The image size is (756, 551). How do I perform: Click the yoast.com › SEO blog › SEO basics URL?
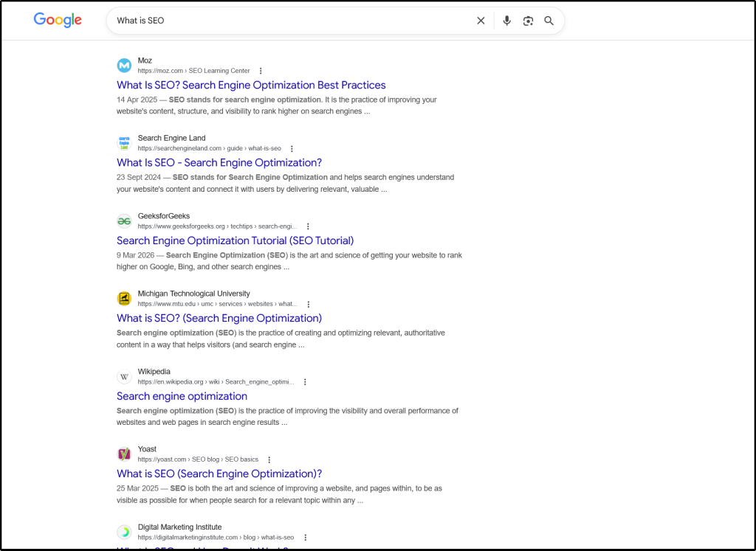(198, 460)
